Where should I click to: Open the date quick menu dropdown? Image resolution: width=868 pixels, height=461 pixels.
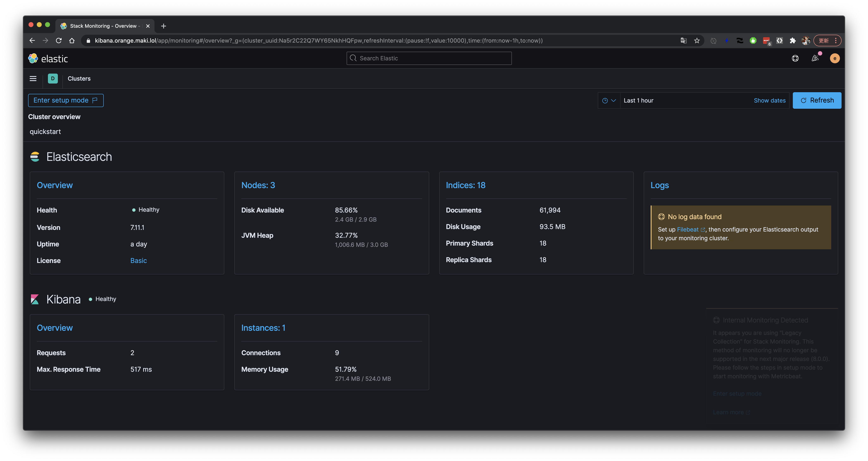tap(609, 100)
